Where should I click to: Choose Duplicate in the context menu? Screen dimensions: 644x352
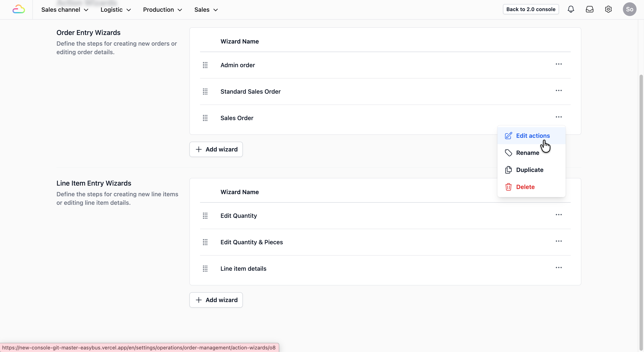point(530,170)
